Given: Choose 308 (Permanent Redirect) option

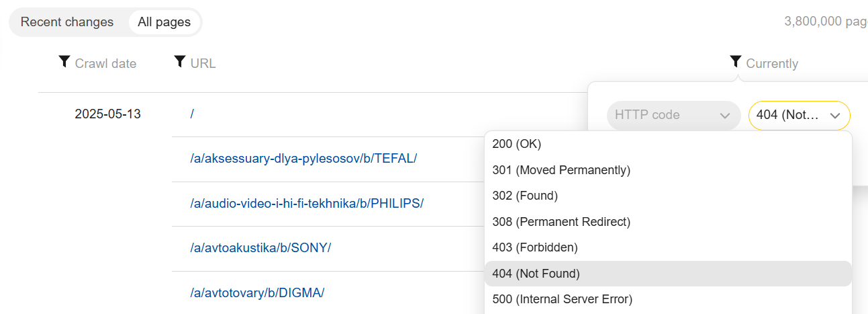Looking at the screenshot, I should 561,222.
